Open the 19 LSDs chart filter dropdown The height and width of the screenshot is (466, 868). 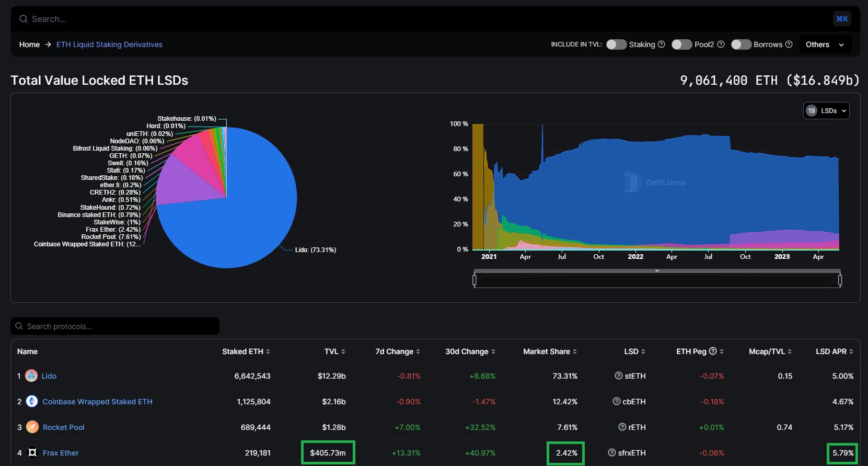click(826, 110)
